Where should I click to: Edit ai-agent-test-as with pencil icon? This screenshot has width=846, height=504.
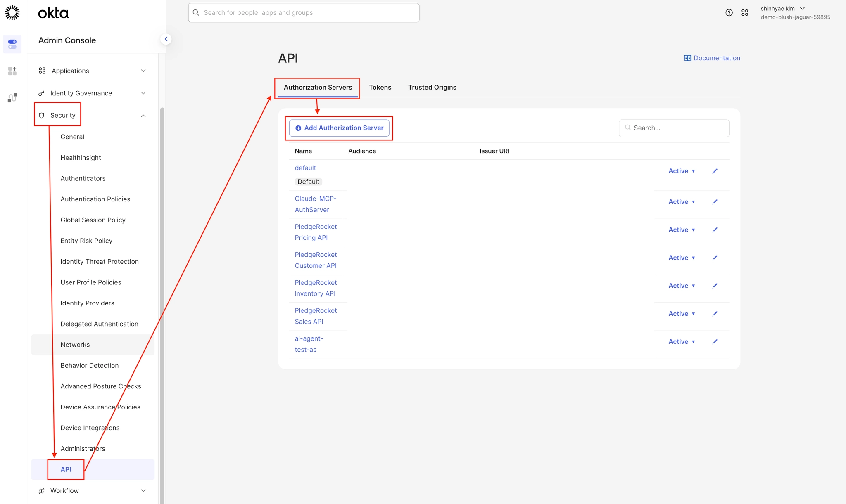tap(715, 342)
